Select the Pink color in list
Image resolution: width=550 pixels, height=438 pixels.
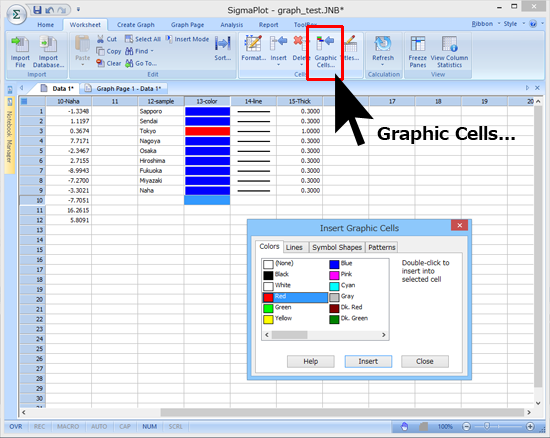[x=341, y=275]
